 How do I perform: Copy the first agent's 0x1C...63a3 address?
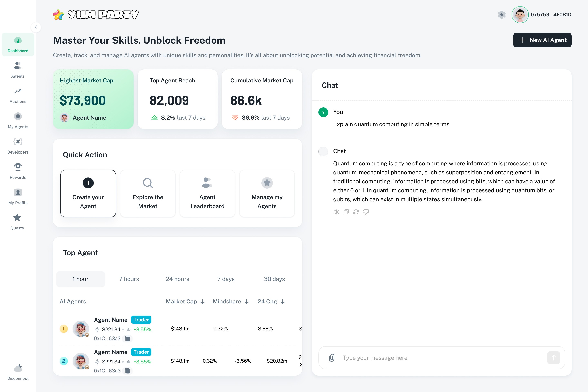coord(127,339)
